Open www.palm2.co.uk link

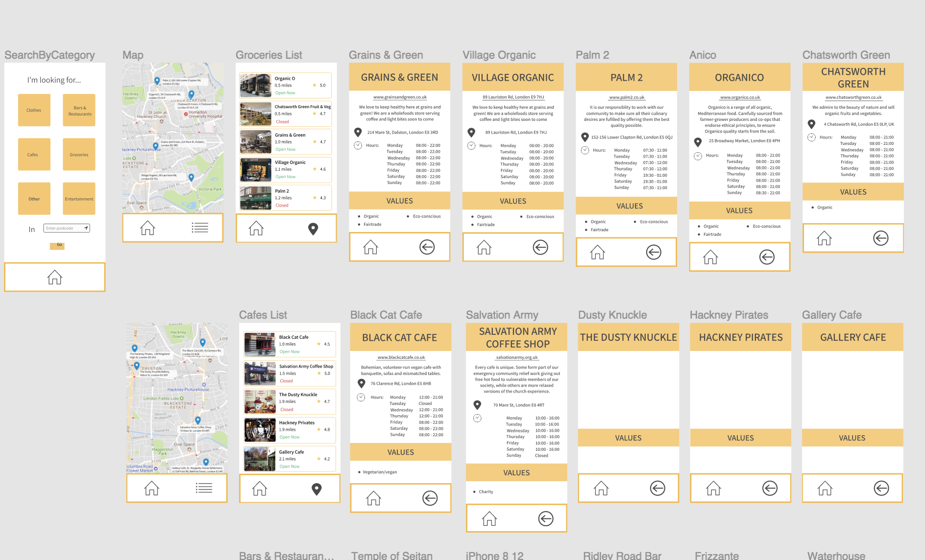click(x=627, y=97)
